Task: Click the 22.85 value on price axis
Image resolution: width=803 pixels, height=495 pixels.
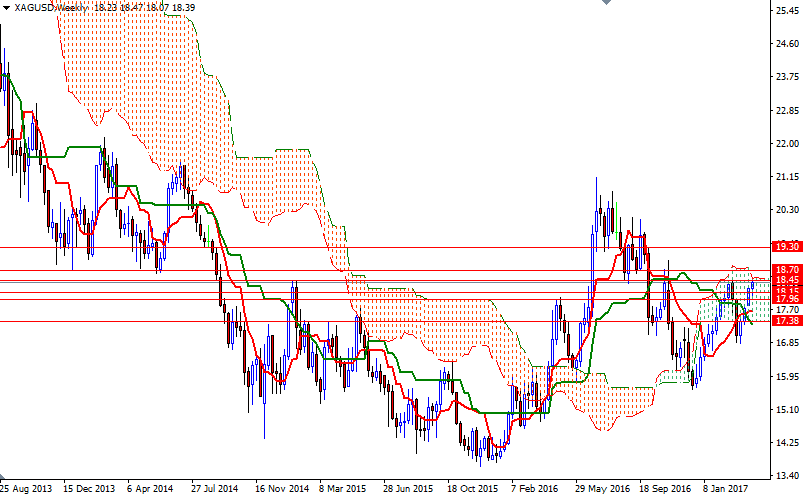Action: tap(788, 111)
